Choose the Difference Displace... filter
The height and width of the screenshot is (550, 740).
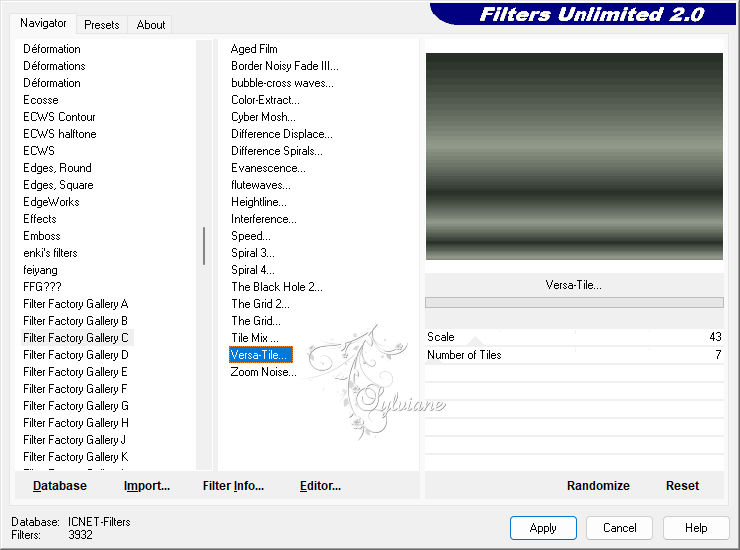(x=282, y=134)
